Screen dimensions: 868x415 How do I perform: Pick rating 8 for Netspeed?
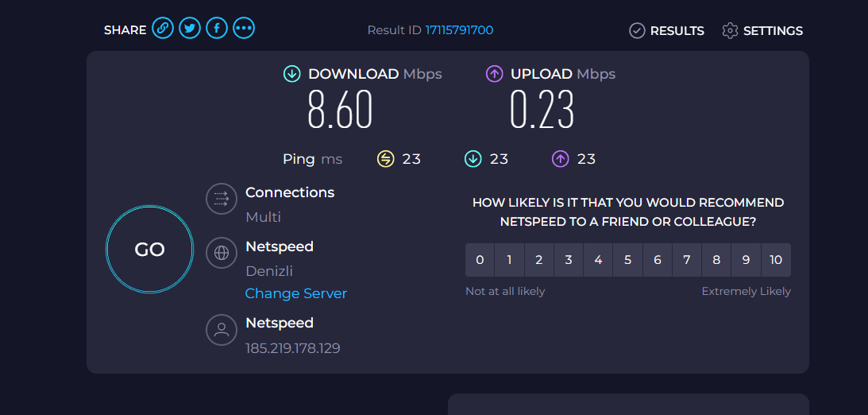716,260
